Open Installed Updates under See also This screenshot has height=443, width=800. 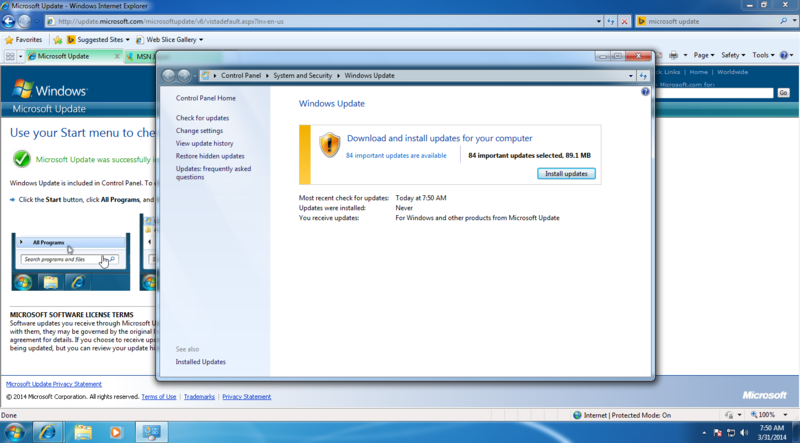[x=201, y=362]
